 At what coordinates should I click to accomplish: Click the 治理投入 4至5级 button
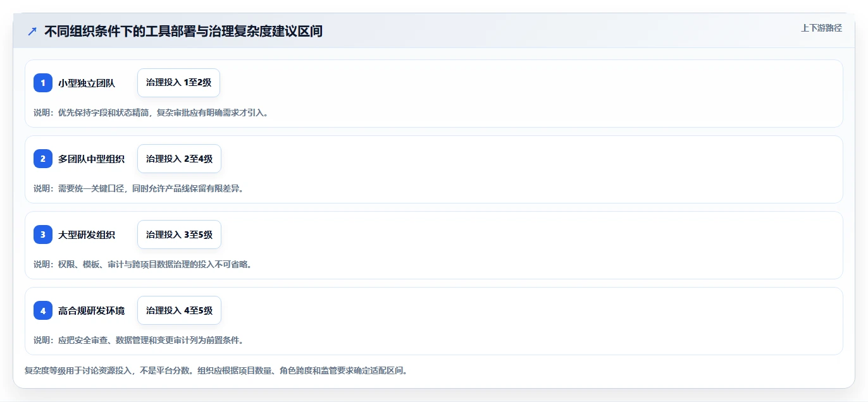179,310
